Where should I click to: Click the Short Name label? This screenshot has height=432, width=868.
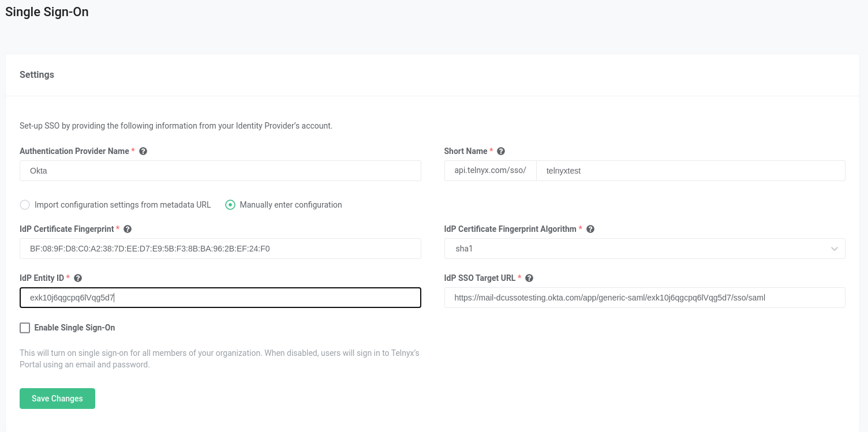[466, 151]
